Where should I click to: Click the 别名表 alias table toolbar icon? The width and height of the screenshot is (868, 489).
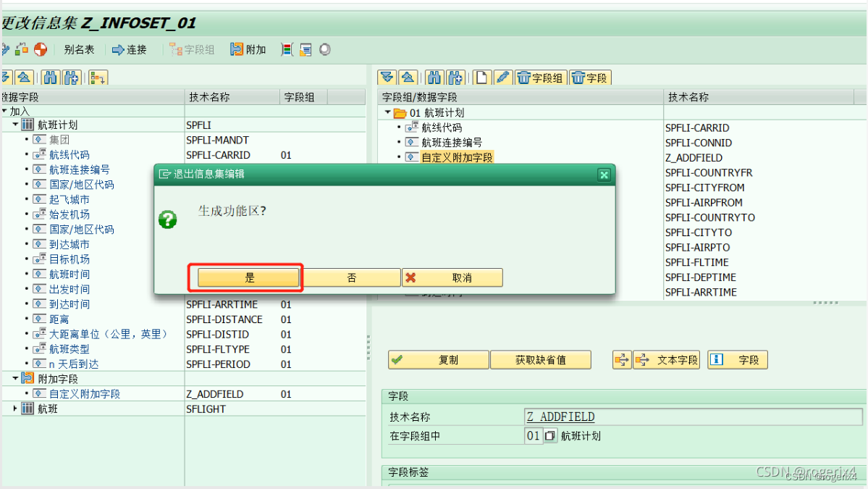80,49
